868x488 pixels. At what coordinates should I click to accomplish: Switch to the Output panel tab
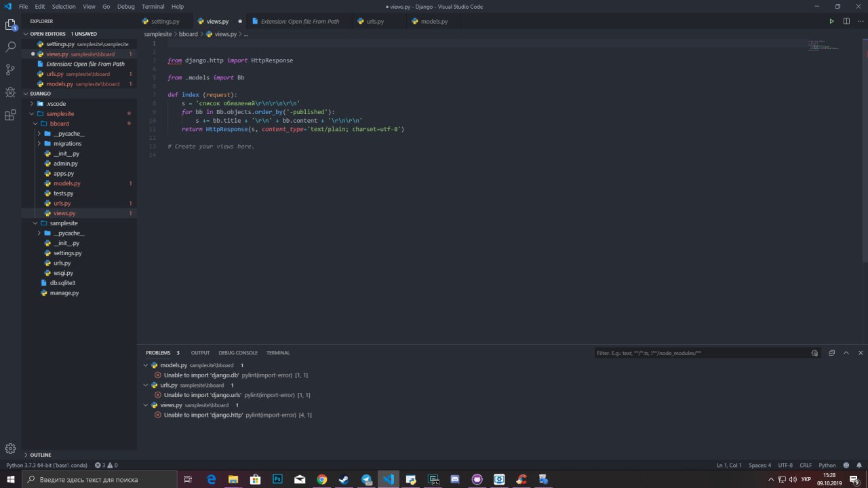[200, 353]
